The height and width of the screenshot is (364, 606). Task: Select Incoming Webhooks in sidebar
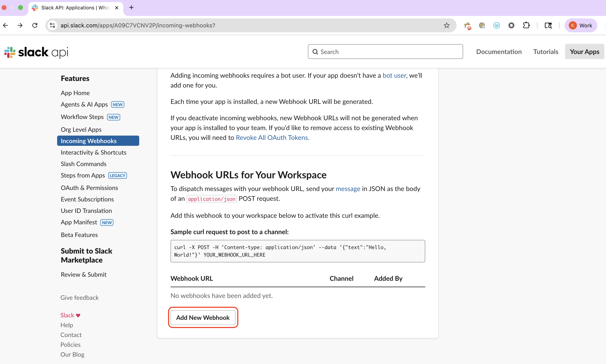pyautogui.click(x=98, y=141)
